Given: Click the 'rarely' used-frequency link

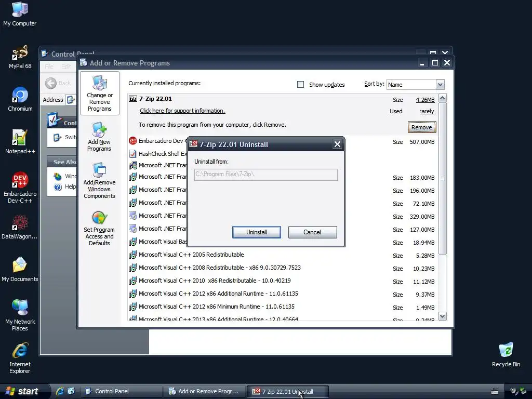Looking at the screenshot, I should point(427,111).
